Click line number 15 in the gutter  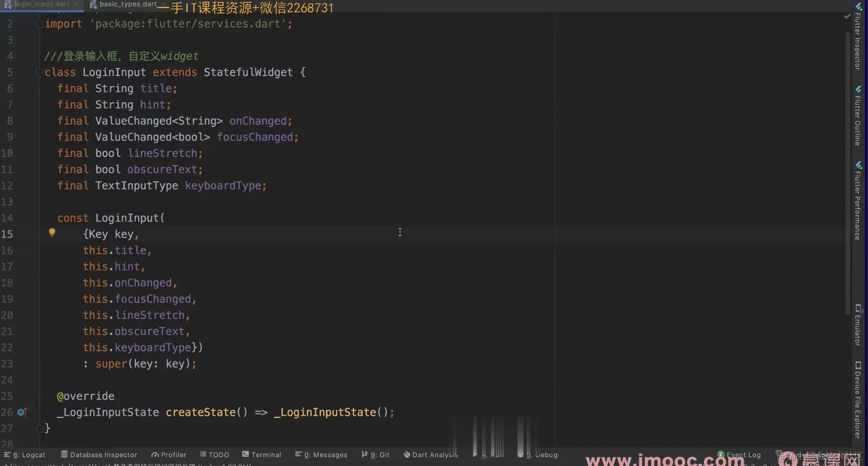click(x=7, y=234)
